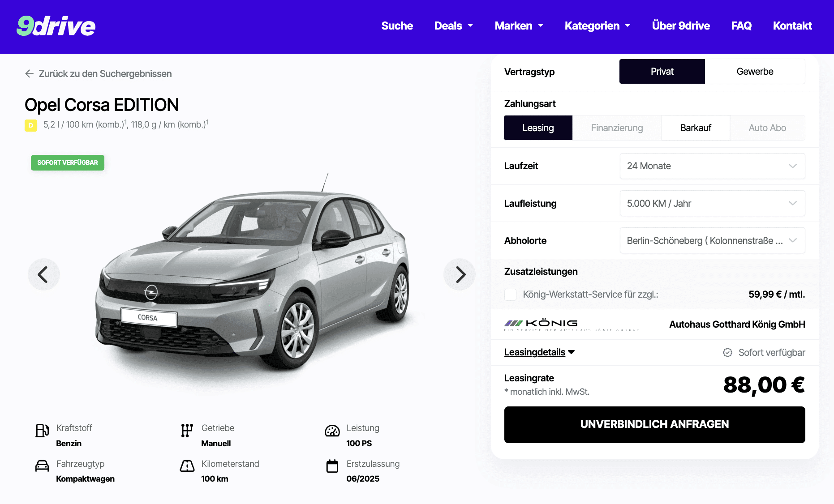Screen dimensions: 834x504
Task: Show the next car image
Action: point(460,274)
